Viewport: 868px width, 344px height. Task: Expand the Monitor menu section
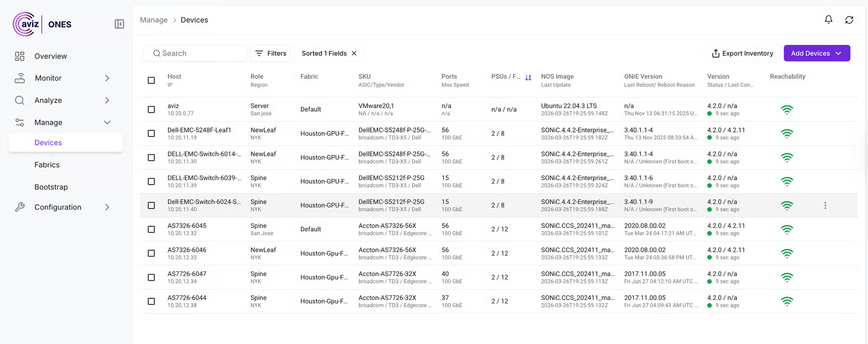[x=63, y=78]
